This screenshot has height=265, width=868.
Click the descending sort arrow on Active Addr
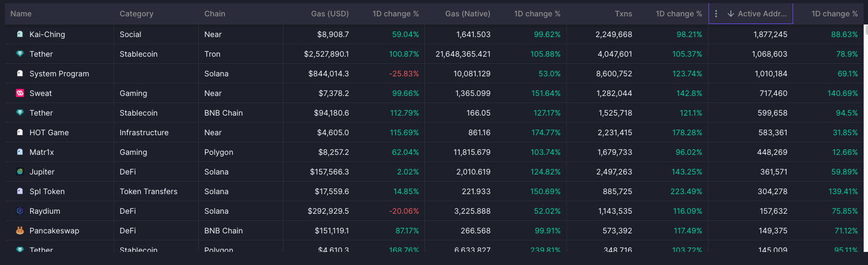[731, 14]
